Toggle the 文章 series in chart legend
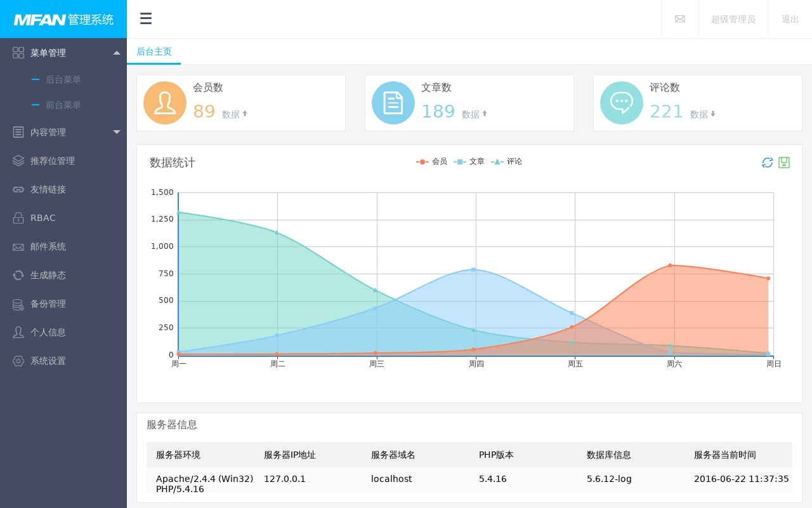Screen dimensions: 812x508 (469, 162)
